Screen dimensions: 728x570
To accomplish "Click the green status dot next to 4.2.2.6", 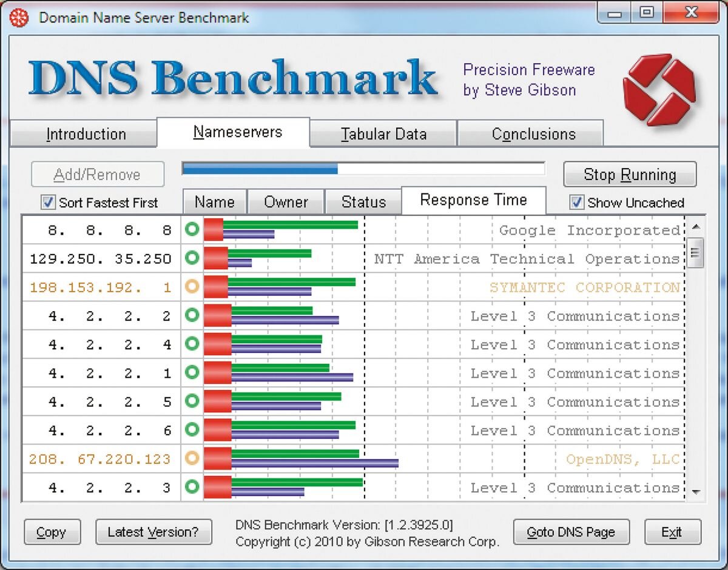I will coord(193,431).
